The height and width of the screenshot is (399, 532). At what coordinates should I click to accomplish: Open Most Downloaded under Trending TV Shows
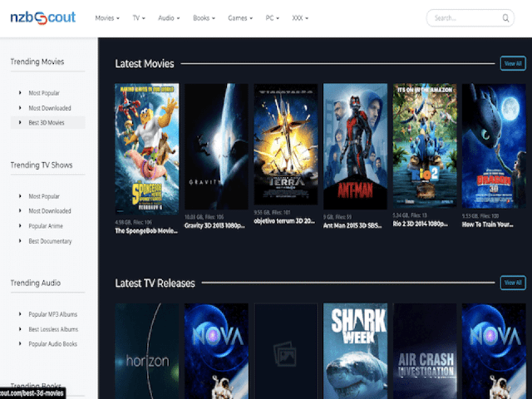pyautogui.click(x=50, y=210)
